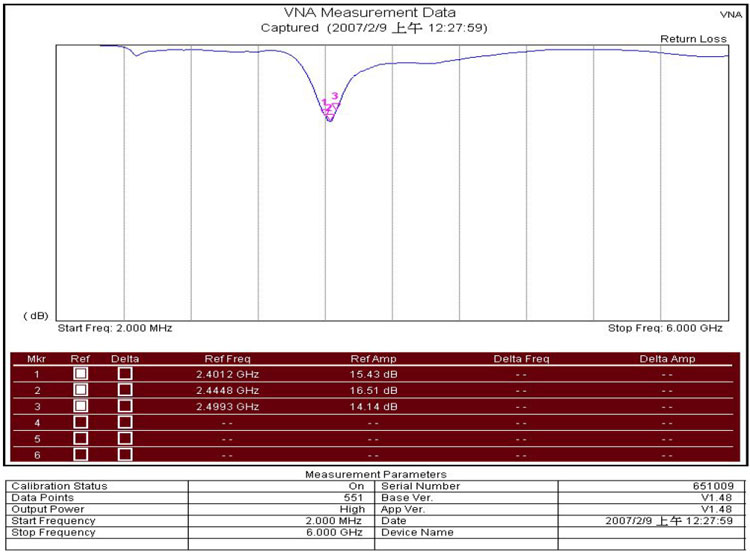Click the 2.4448 GHz Ref Freq value
The height and width of the screenshot is (553, 750).
tap(228, 390)
